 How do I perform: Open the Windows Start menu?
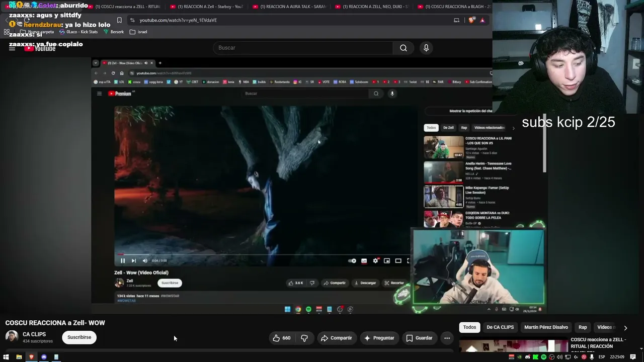(6, 357)
